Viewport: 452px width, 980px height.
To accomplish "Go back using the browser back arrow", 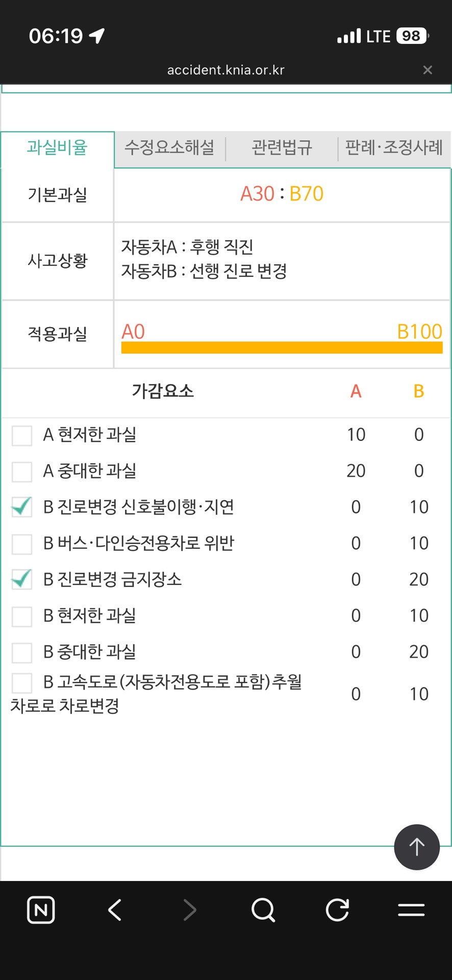I will 115,910.
